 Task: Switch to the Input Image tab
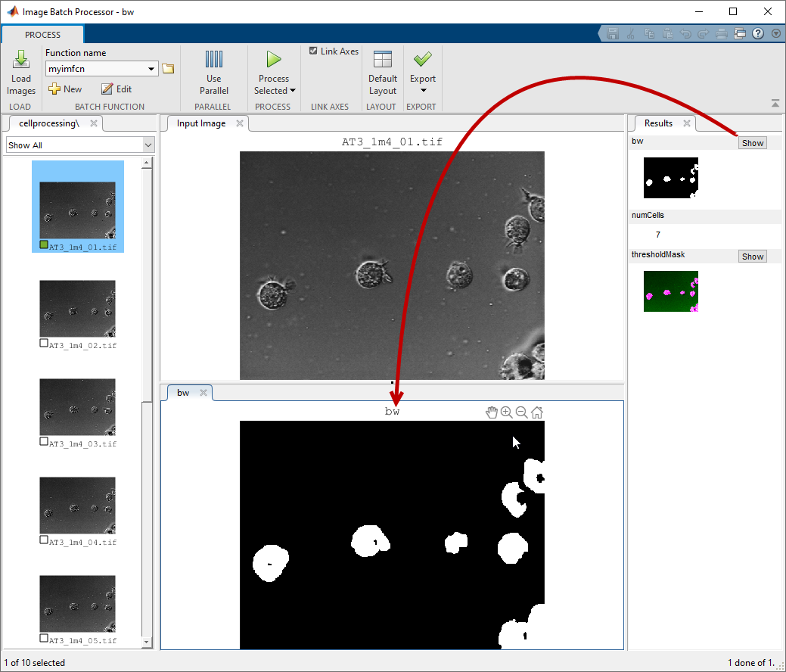tap(201, 123)
